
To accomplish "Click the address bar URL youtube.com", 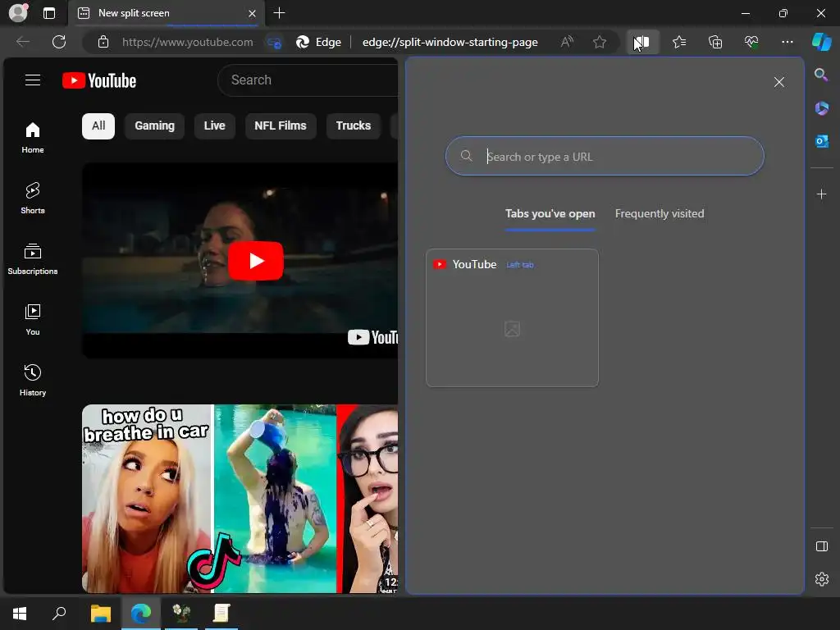I will (x=188, y=42).
